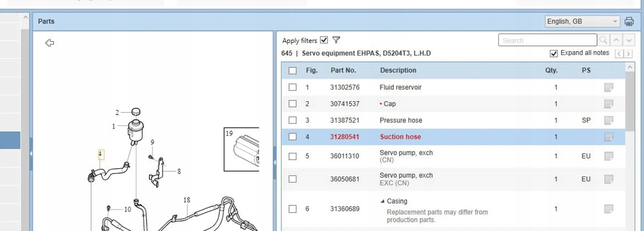Click the parts list scrollbar up arrow
This screenshot has height=231, width=644.
pos(630,67)
